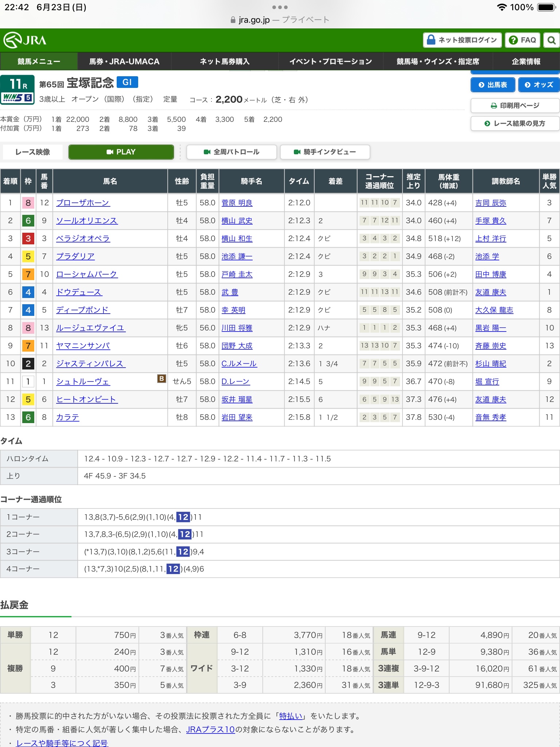Tap the browser address bar jra.go.jp
Viewport: 560px width, 747px height.
(280, 20)
